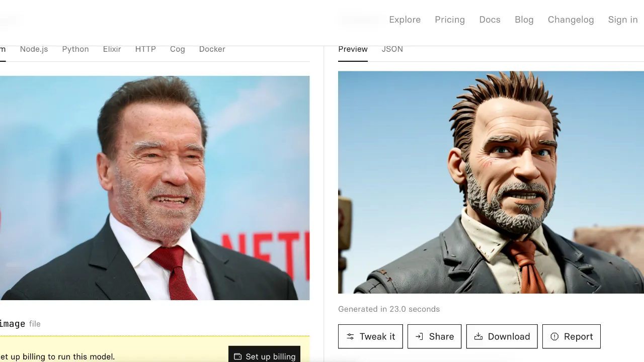Click the input photo with the Netflix backdrop
The height and width of the screenshot is (362, 644).
click(154, 188)
